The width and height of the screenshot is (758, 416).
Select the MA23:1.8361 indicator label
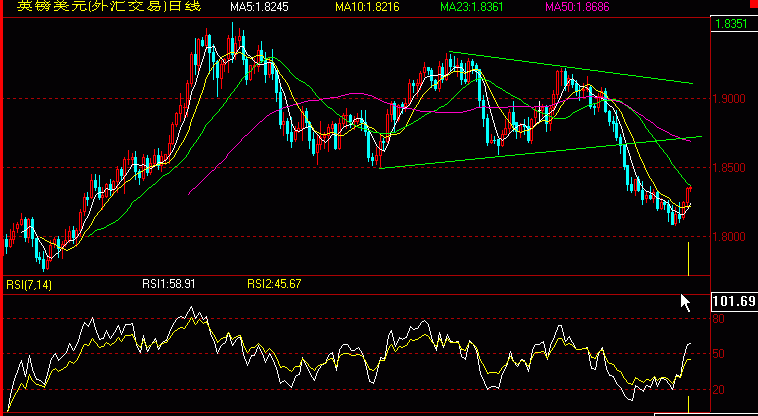[x=472, y=7]
